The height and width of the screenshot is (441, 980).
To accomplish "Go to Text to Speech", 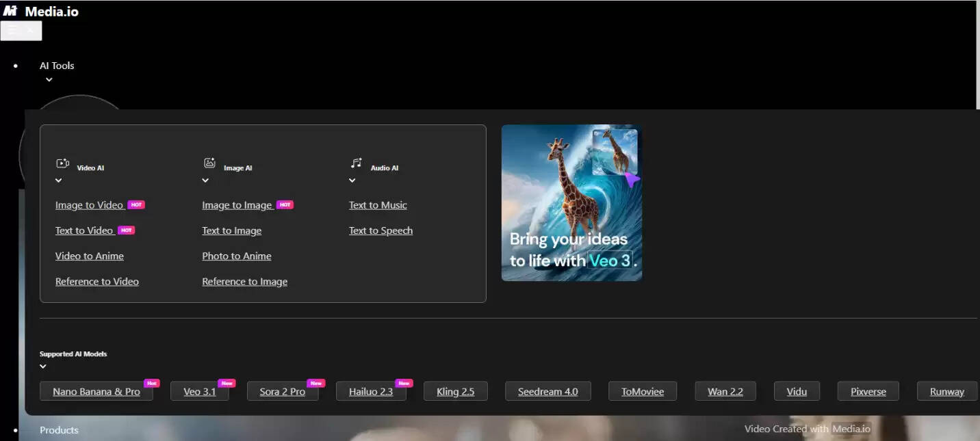I will click(x=381, y=230).
